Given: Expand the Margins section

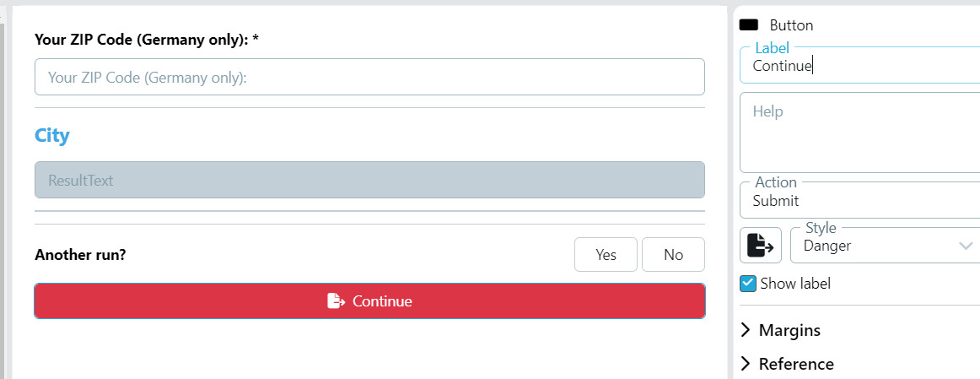Looking at the screenshot, I should tap(789, 330).
